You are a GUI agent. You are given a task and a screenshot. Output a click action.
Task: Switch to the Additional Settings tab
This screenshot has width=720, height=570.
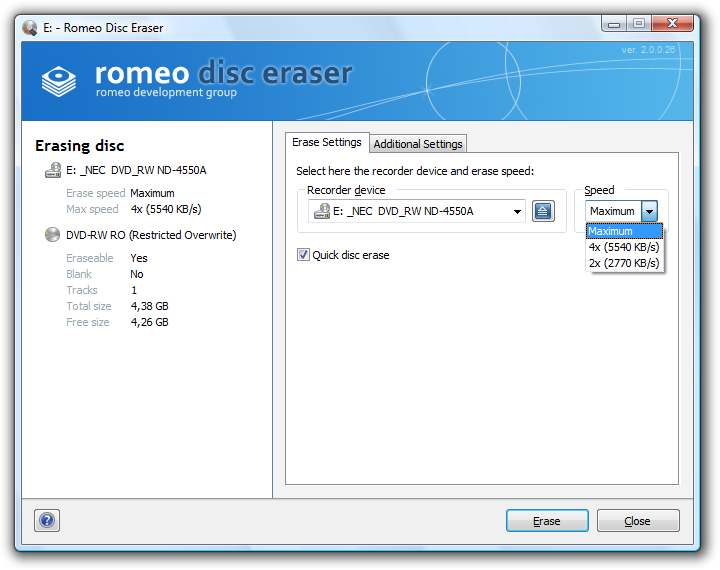click(x=418, y=144)
